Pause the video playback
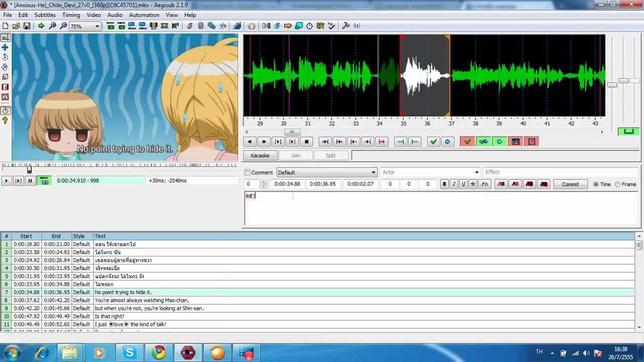This screenshot has height=362, width=644. 30,180
